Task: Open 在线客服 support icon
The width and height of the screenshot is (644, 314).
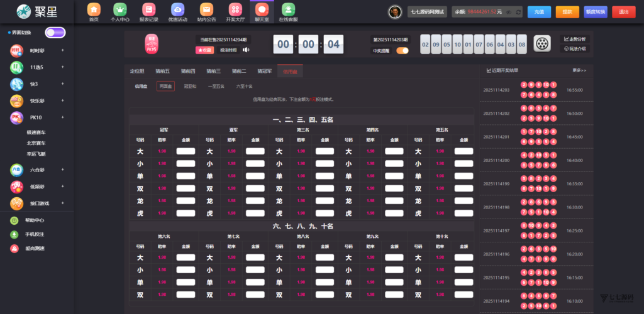Action: point(287,10)
